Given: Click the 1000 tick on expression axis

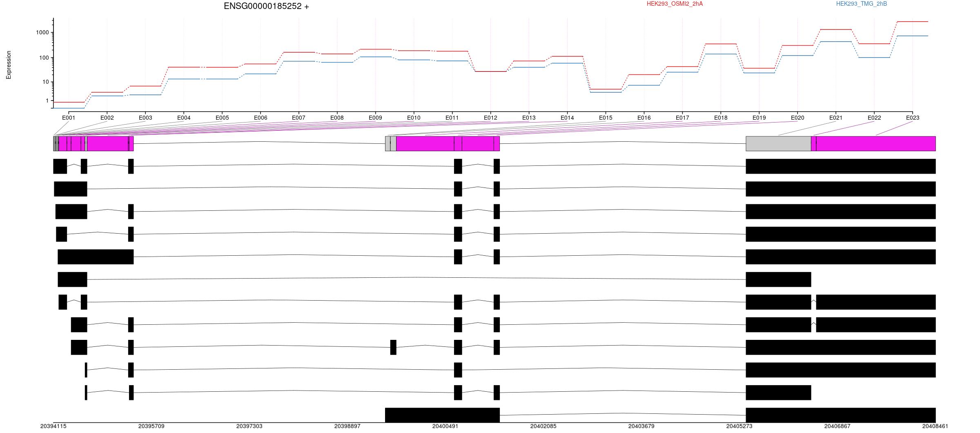Looking at the screenshot, I should [42, 33].
